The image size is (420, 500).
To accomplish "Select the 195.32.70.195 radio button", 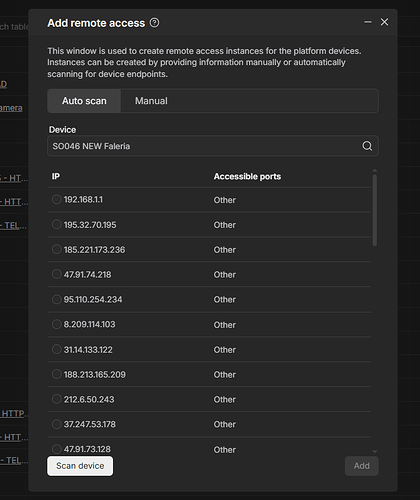I will (x=57, y=224).
